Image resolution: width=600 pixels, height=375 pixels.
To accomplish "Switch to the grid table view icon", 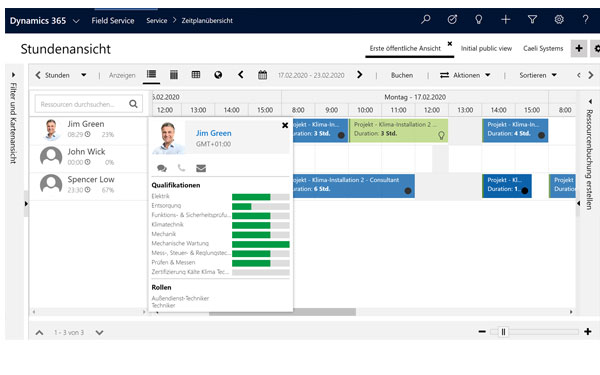I will tap(196, 75).
